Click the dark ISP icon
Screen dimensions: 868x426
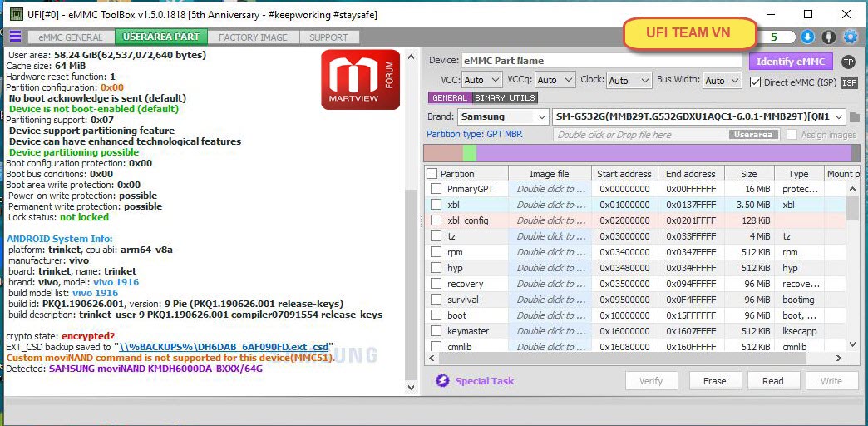[850, 82]
